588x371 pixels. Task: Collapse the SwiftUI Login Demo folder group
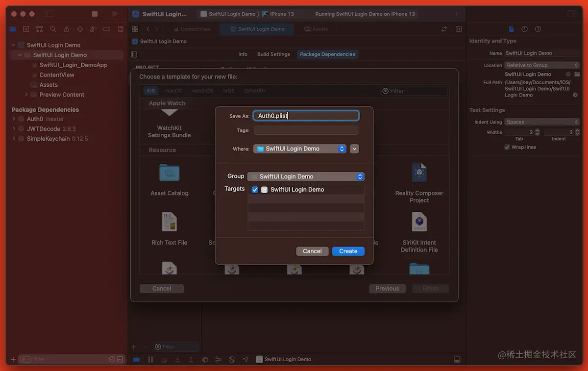[20, 55]
